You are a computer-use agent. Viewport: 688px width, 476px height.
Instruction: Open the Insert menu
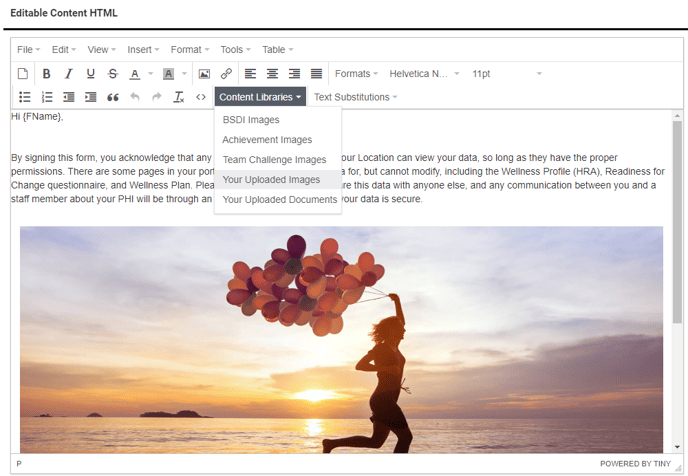pos(144,49)
